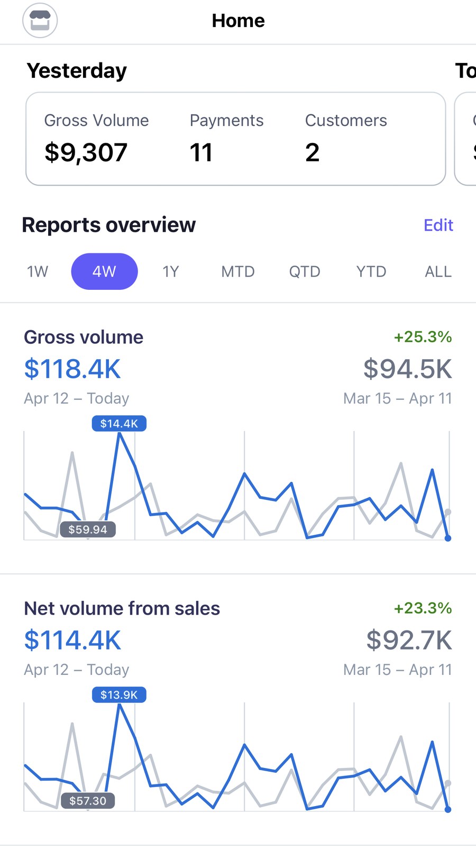
Task: Tap the +25.3% growth indicator
Action: (423, 336)
